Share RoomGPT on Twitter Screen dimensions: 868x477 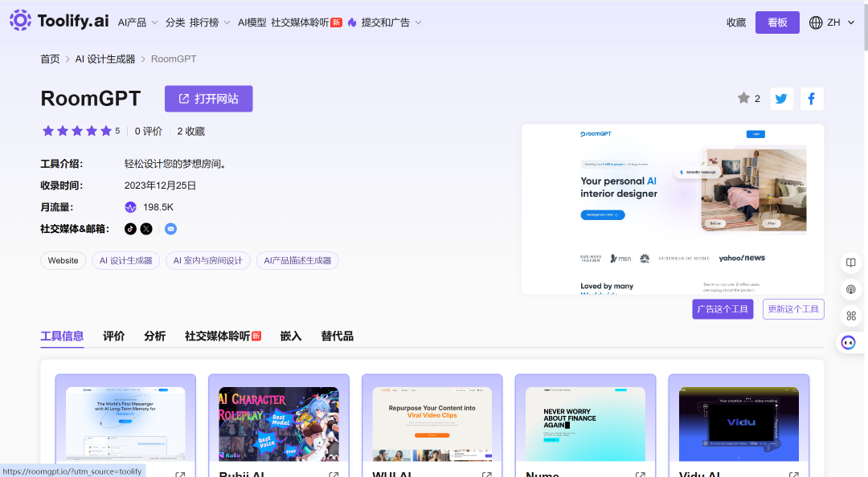(x=782, y=99)
